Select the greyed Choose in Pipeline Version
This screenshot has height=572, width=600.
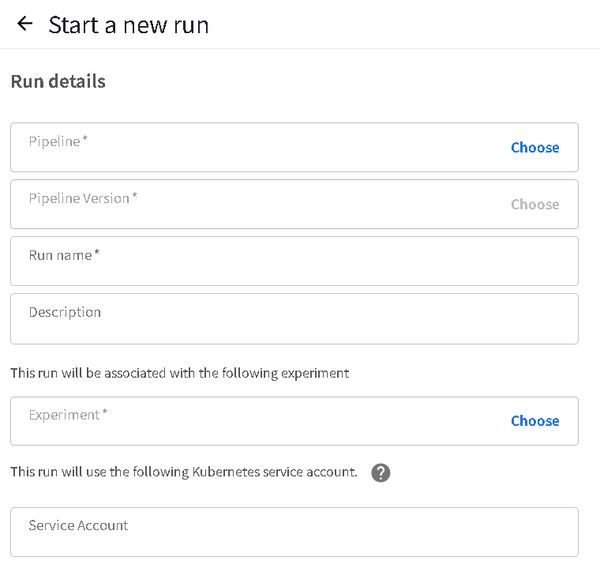535,205
